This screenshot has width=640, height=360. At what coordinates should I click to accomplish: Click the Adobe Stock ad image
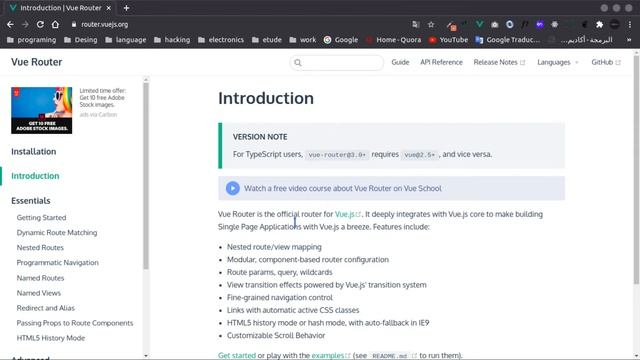click(42, 110)
